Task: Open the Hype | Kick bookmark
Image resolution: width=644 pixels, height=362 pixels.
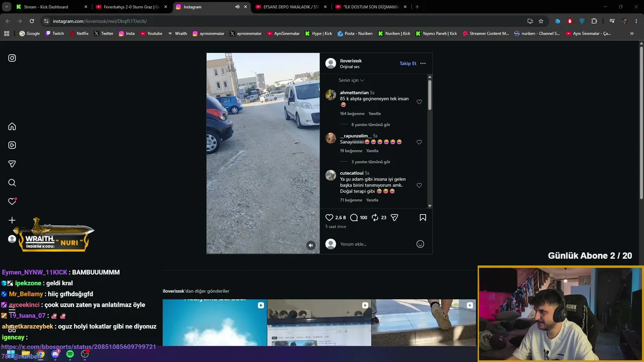Action: (318, 34)
